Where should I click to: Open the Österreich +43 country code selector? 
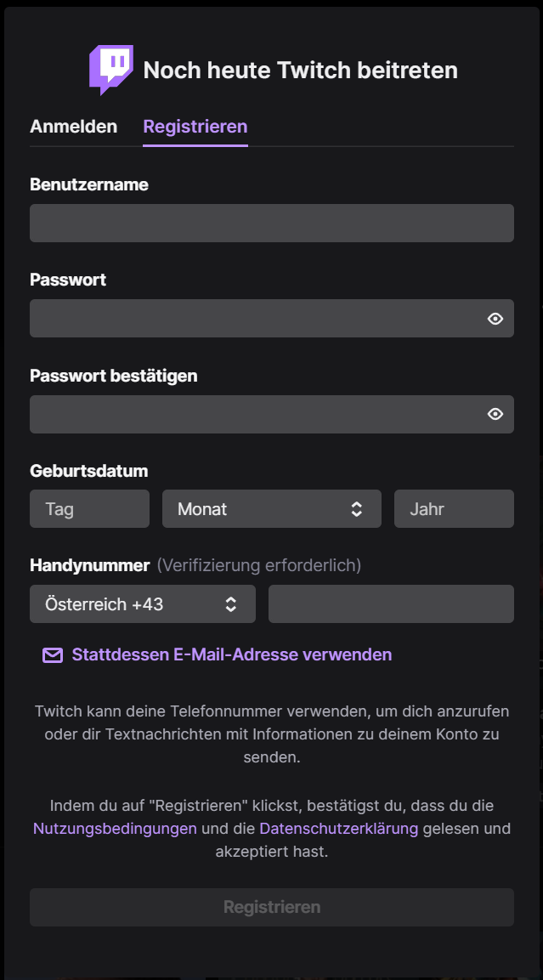coord(142,603)
